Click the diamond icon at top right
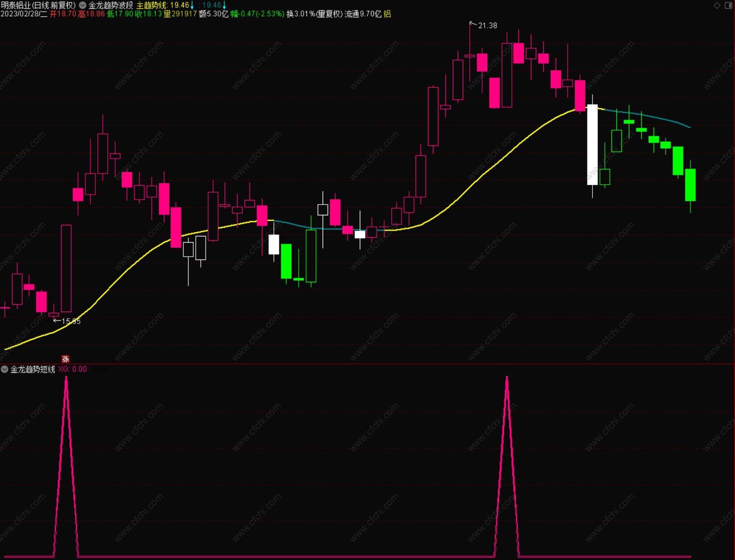Screen dimensions: 735x560 tap(717, 5)
